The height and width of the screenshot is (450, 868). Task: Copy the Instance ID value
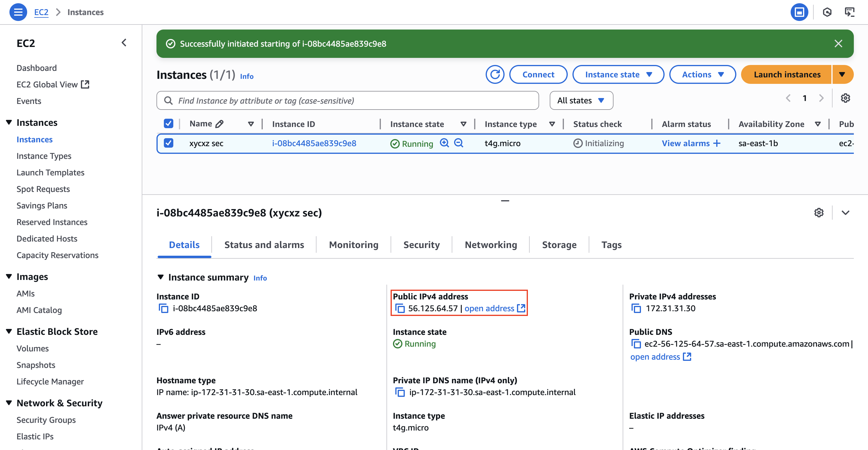coord(164,309)
